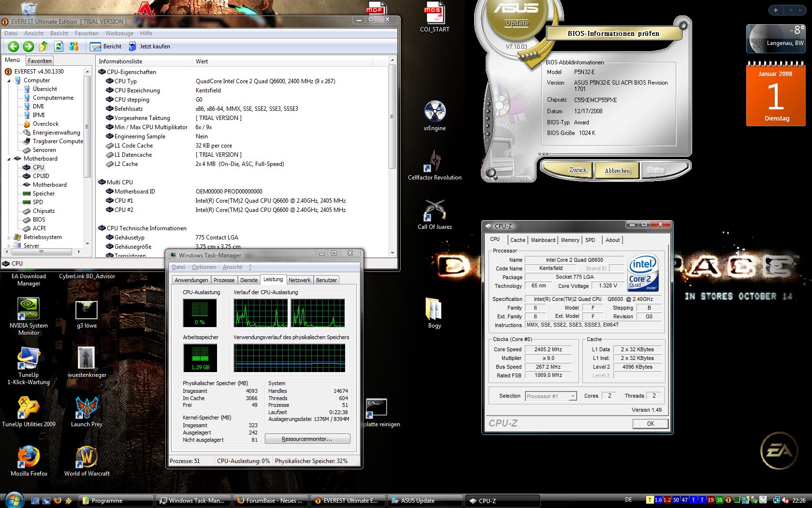This screenshot has height=508, width=812.
Task: Click OK in the CPU-Z window
Action: [651, 424]
